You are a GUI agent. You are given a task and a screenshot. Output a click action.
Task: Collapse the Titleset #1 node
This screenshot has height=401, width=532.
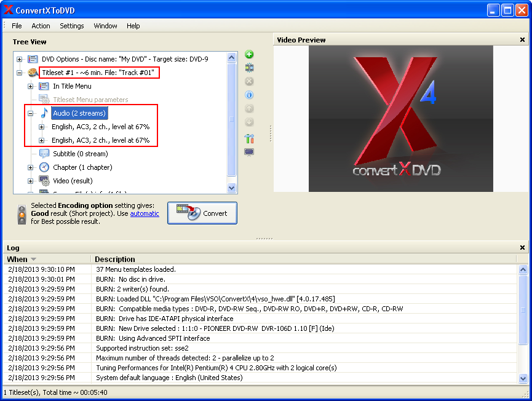pos(19,73)
